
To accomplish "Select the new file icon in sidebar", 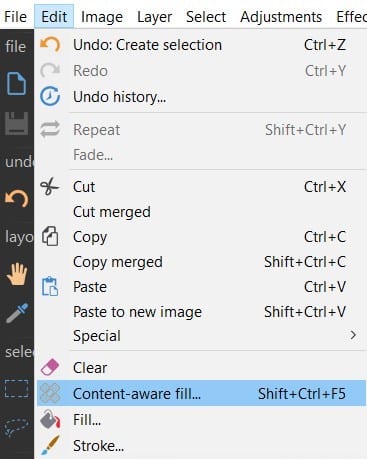I will click(16, 83).
